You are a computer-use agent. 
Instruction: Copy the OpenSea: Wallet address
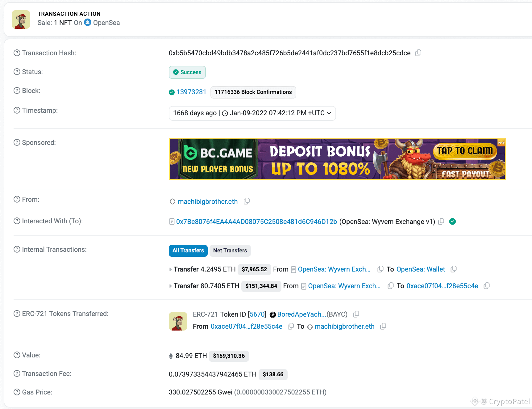pos(454,269)
